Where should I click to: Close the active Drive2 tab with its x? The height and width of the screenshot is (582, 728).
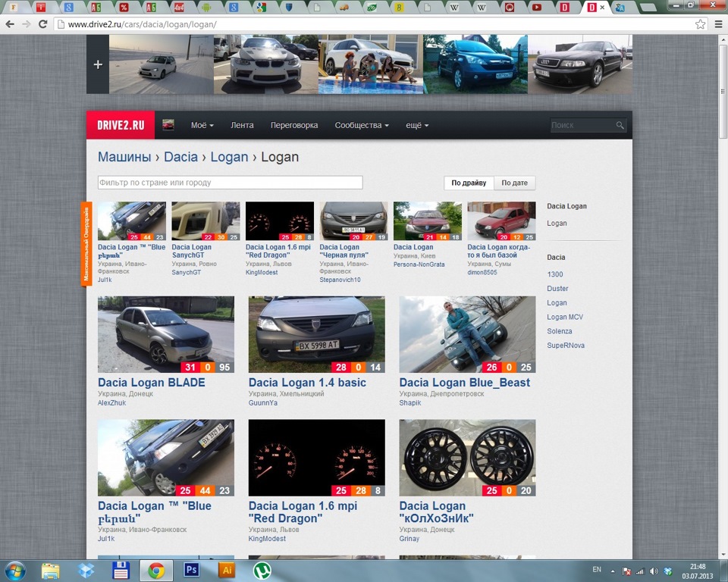(602, 8)
